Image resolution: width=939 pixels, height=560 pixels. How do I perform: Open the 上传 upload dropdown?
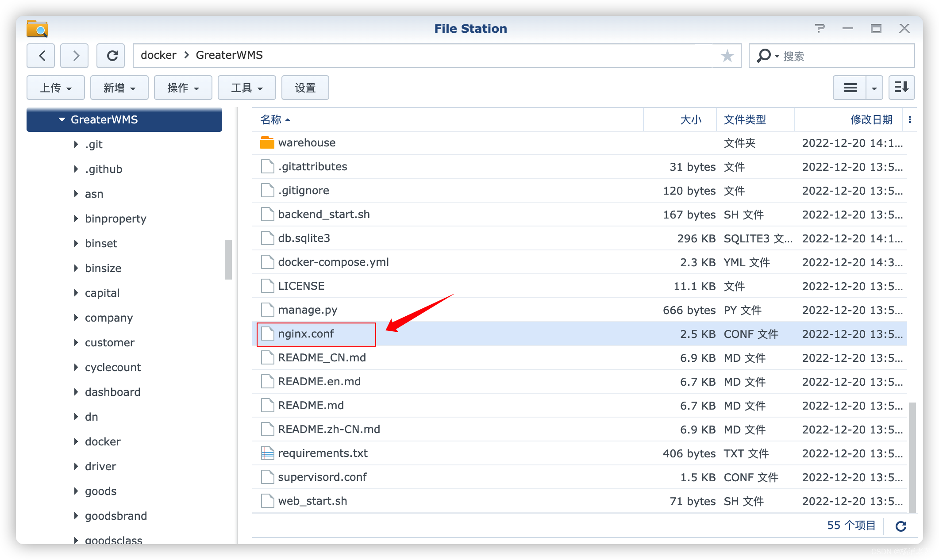pos(56,88)
